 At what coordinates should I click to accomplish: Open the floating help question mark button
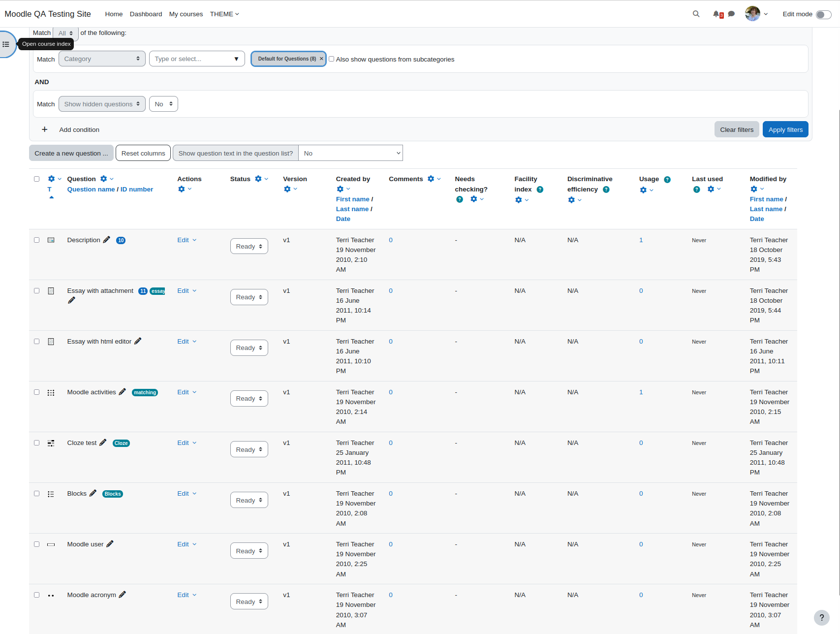(821, 618)
